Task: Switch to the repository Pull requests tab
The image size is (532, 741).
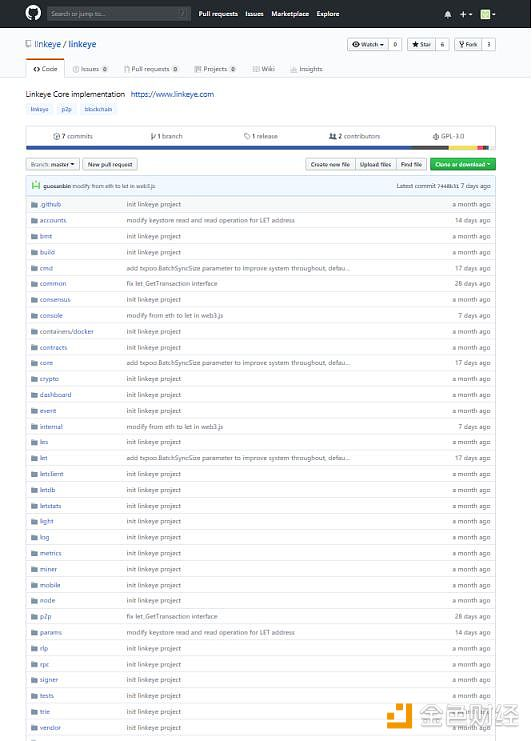Action: (151, 69)
